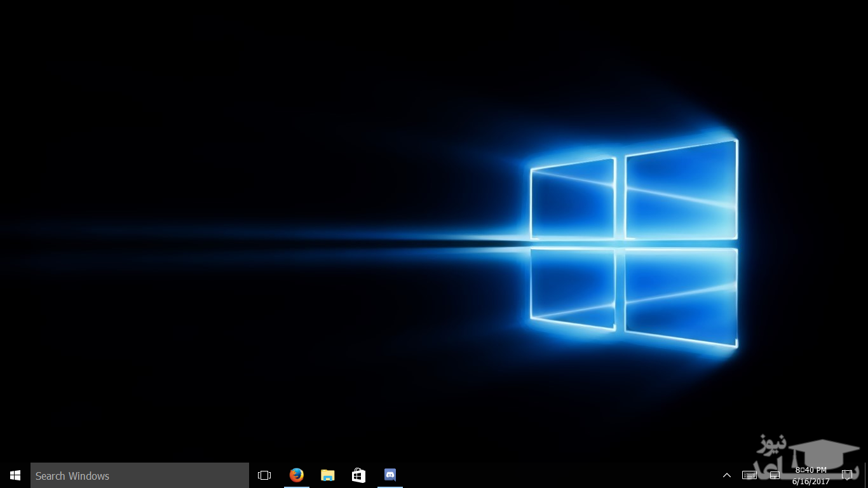This screenshot has height=488, width=868.
Task: Click the blue light beam on wallpaper
Action: 254,243
